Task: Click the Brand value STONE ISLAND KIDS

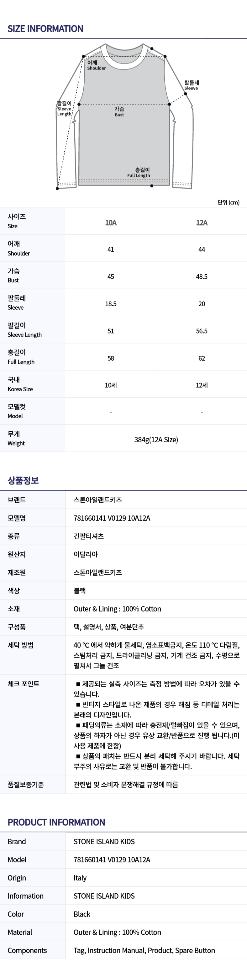Action: click(x=104, y=841)
